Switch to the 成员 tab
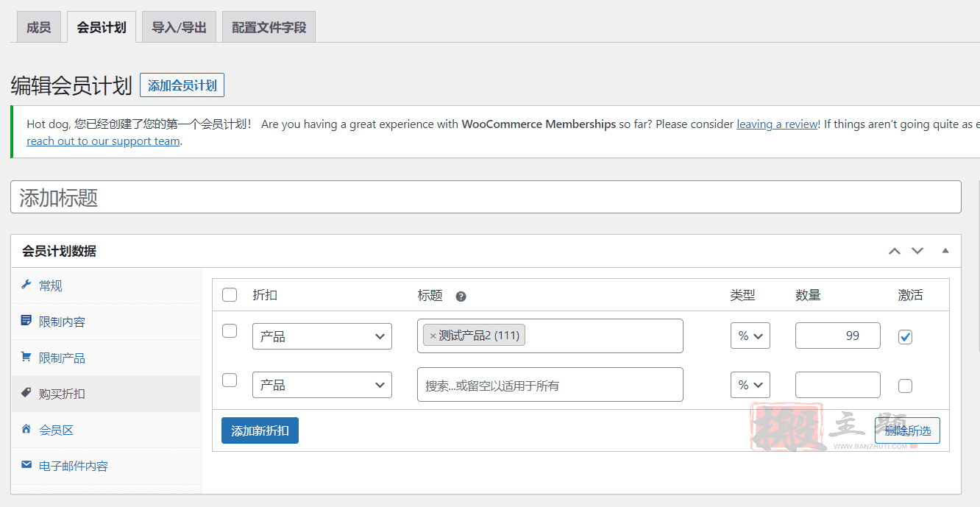The height and width of the screenshot is (507, 980). [39, 27]
